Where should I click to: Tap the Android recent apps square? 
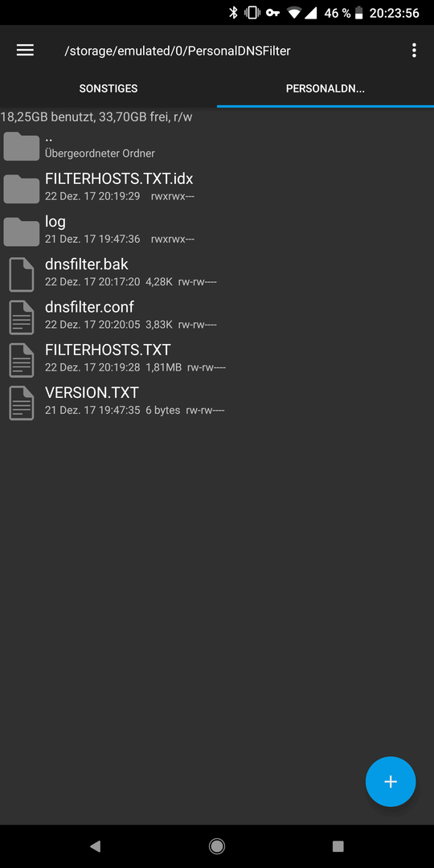(x=338, y=845)
